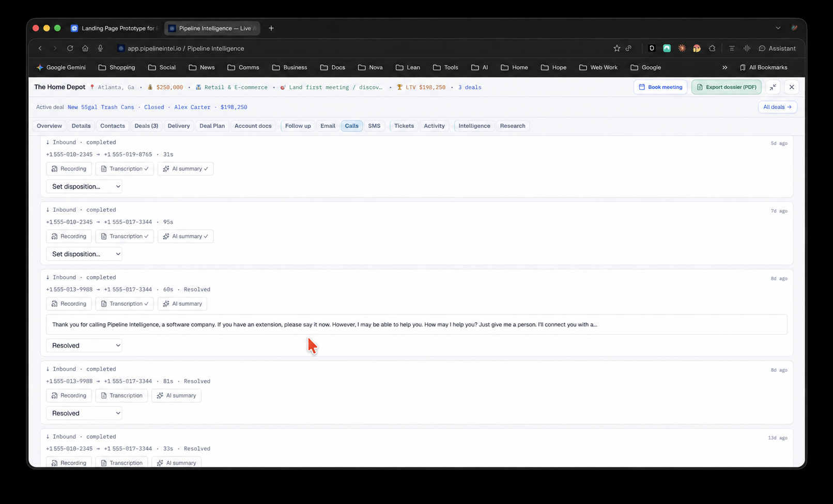Open All deals link

click(x=777, y=107)
